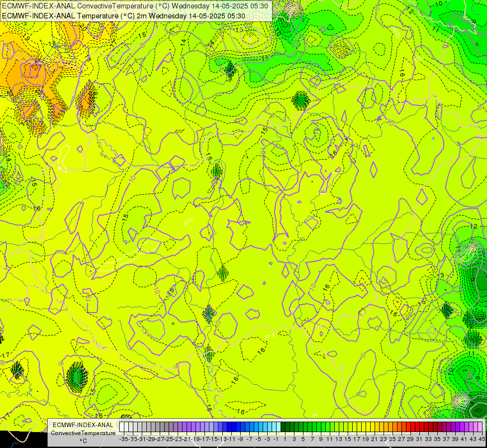Viewport: 487px width, 448px height.
Task: Select the pink swatch above legend value 45
Action: (480, 427)
